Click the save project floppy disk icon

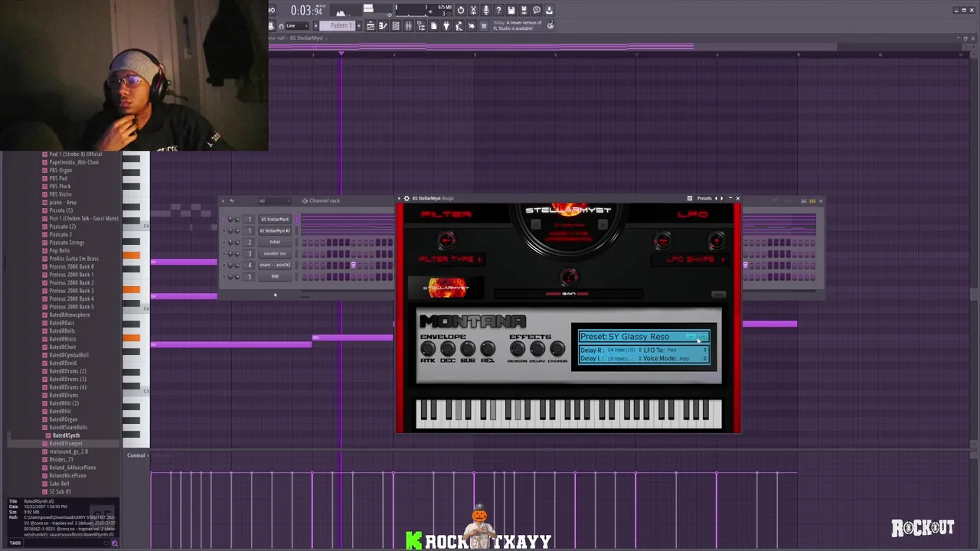pos(511,10)
